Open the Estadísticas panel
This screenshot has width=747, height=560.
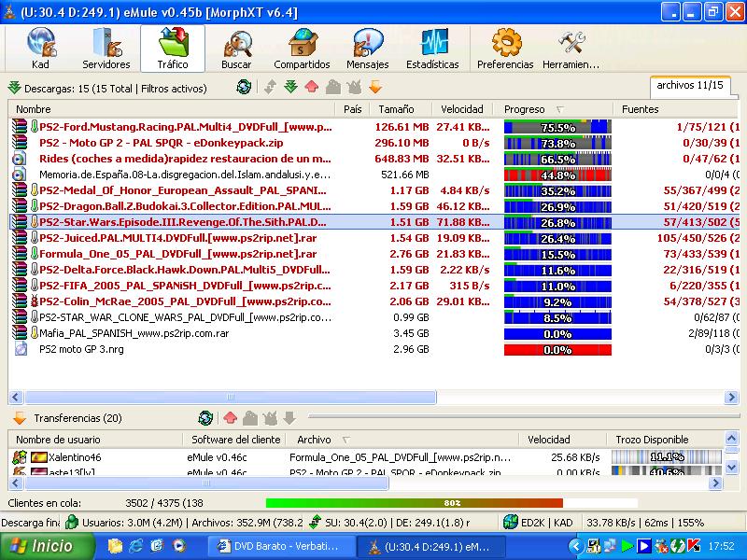click(432, 49)
